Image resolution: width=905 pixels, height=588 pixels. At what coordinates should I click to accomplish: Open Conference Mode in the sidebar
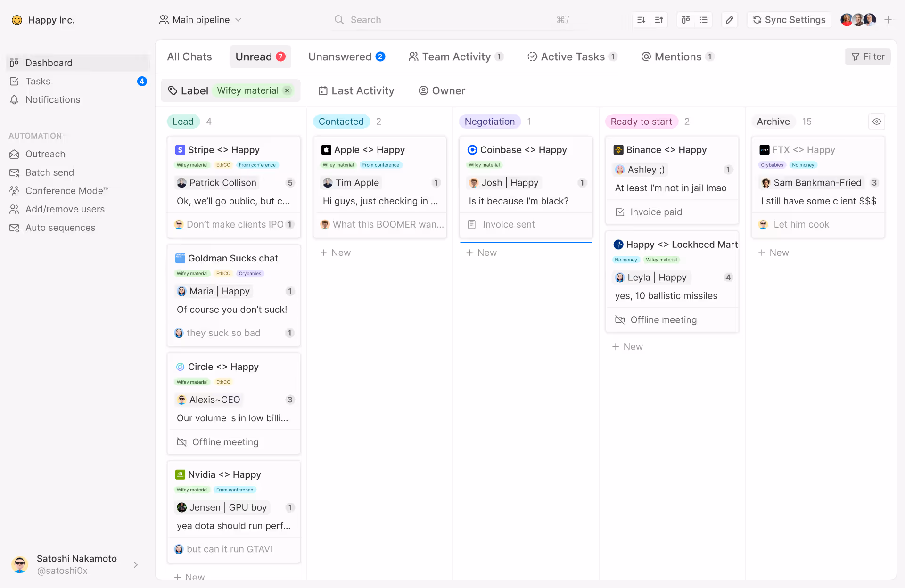point(66,191)
